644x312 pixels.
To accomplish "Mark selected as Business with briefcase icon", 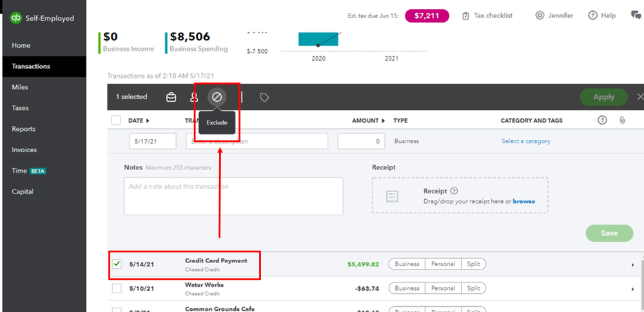I will pyautogui.click(x=171, y=97).
